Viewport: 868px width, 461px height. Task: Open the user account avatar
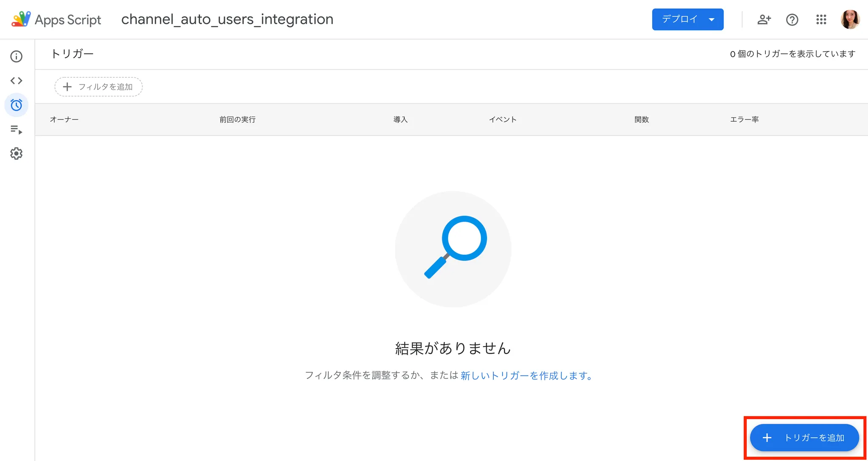point(850,20)
